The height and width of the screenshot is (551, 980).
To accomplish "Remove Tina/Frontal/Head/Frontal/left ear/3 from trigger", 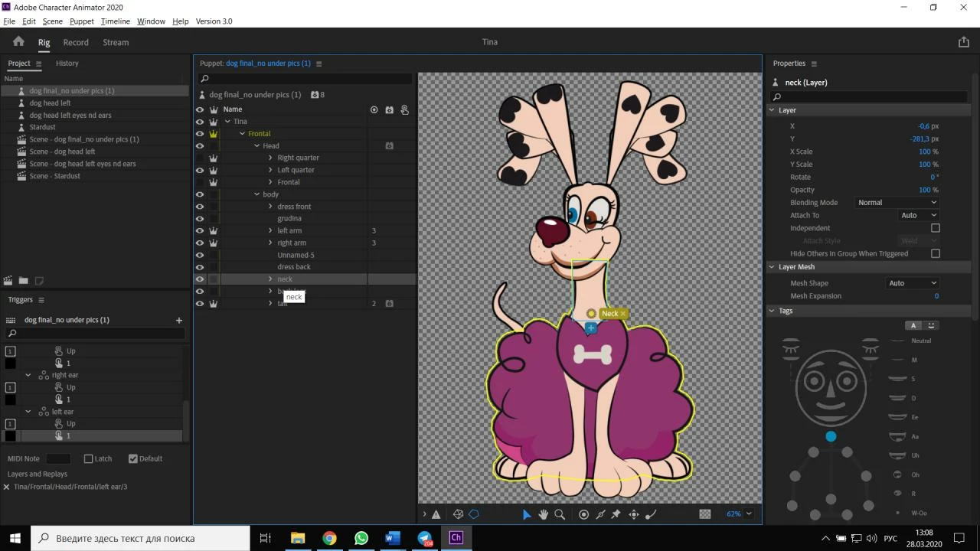I will pos(6,487).
